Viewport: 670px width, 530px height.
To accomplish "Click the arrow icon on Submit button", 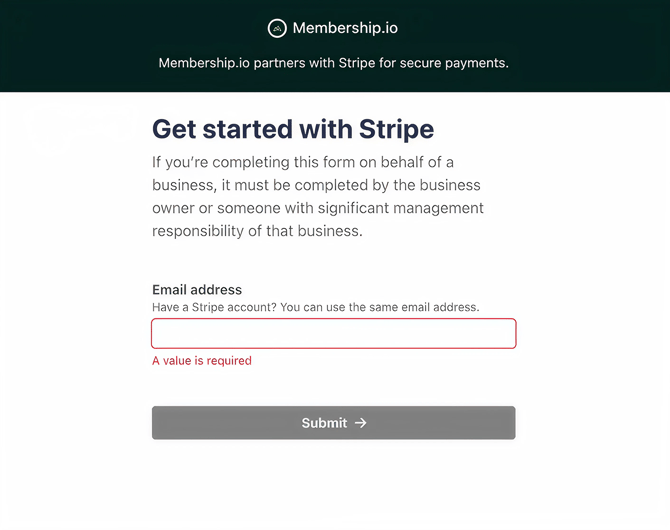I will click(x=361, y=423).
